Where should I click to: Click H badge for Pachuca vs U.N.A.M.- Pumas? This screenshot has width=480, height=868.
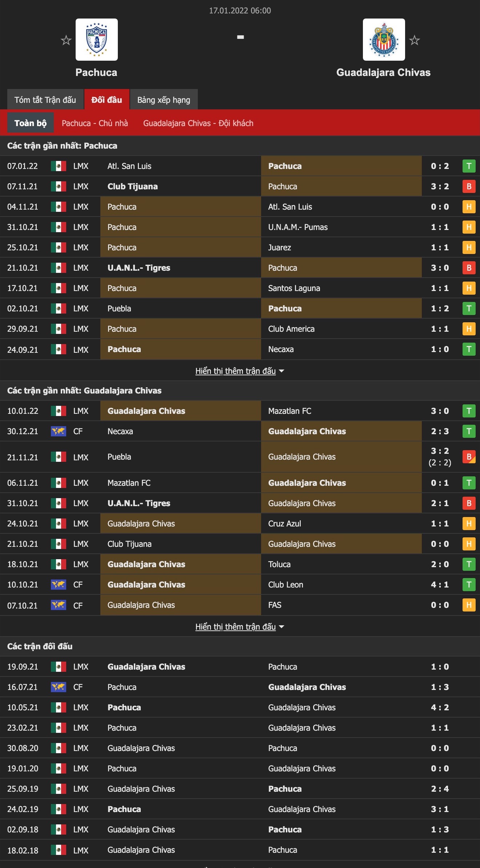469,227
